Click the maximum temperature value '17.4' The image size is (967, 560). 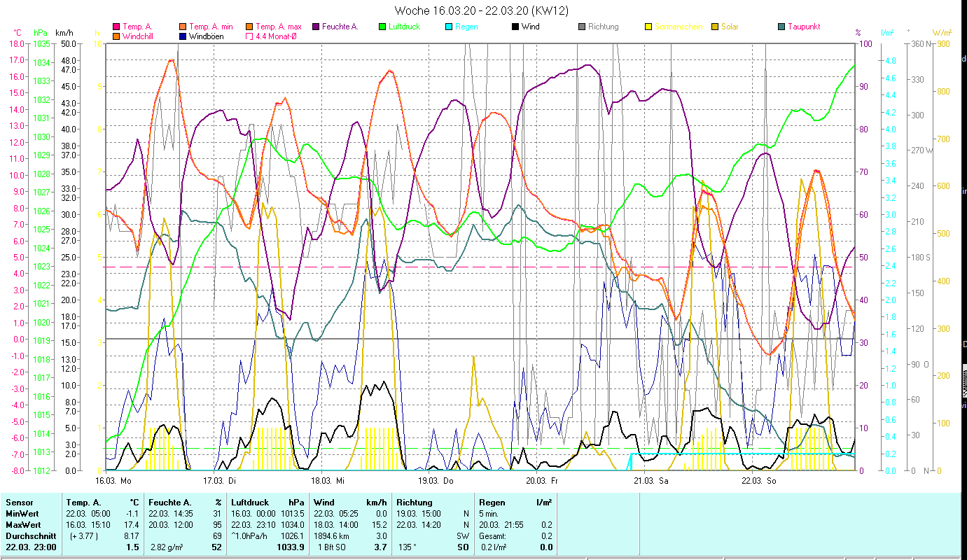point(132,525)
